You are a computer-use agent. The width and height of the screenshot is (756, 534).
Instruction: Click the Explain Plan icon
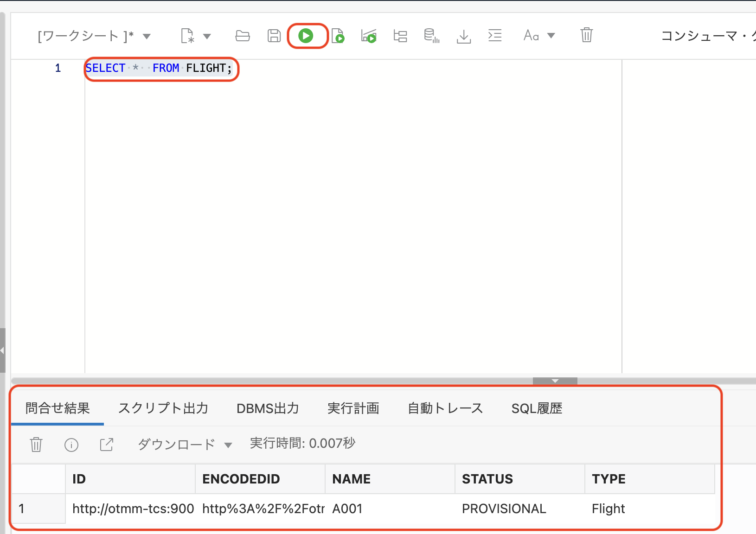tap(400, 36)
